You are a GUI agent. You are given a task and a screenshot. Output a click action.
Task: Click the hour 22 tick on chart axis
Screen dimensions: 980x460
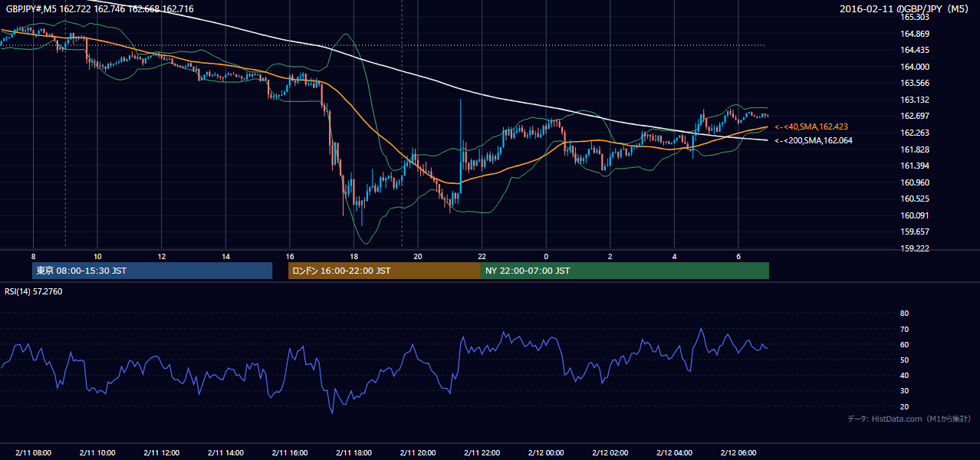(482, 256)
